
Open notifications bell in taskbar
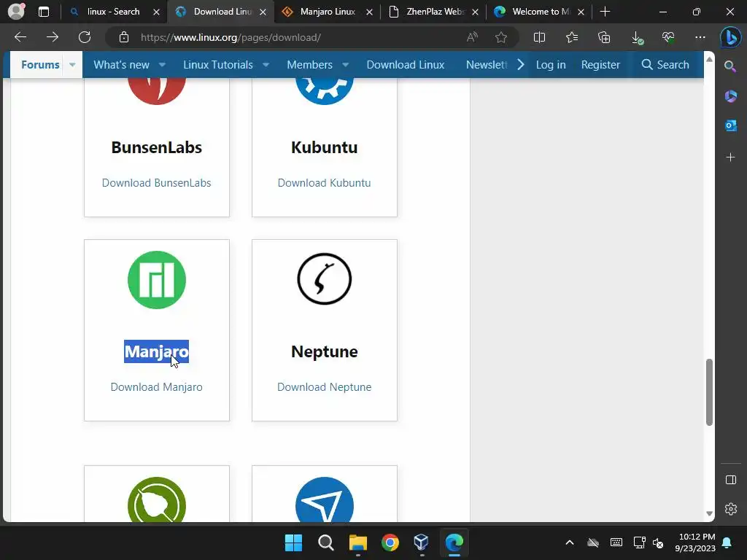click(x=727, y=542)
